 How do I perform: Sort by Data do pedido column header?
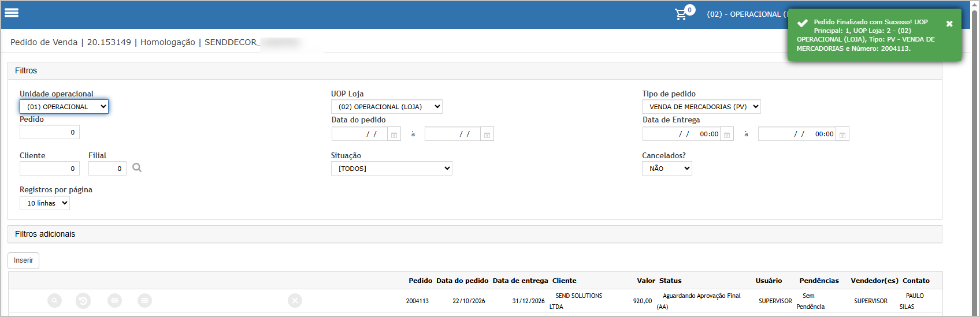462,281
